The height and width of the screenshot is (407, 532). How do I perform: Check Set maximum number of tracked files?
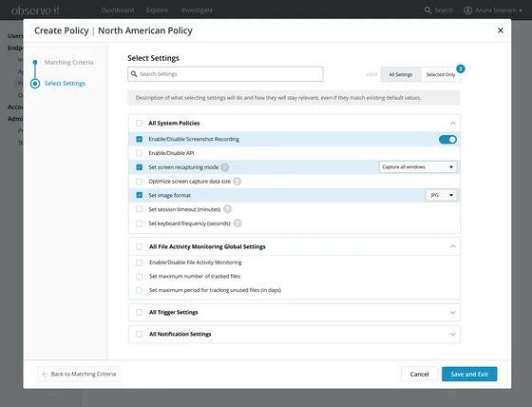pyautogui.click(x=139, y=277)
